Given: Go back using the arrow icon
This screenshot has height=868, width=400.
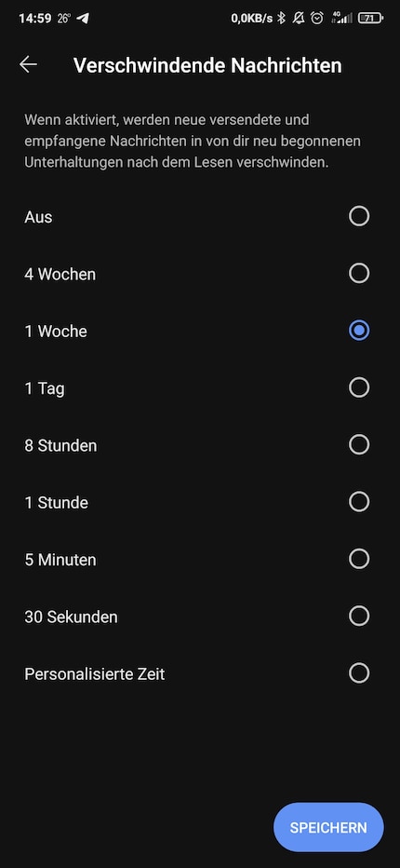Looking at the screenshot, I should pos(28,65).
